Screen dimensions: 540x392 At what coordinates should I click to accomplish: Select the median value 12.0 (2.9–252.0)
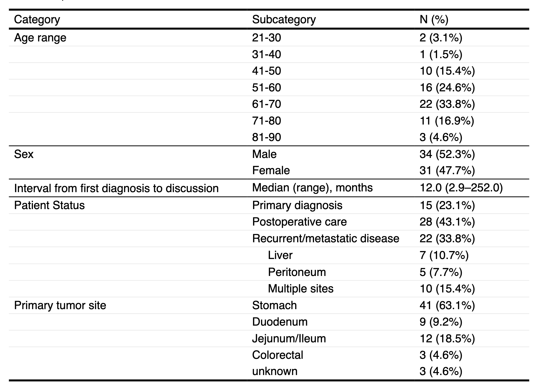(461, 188)
